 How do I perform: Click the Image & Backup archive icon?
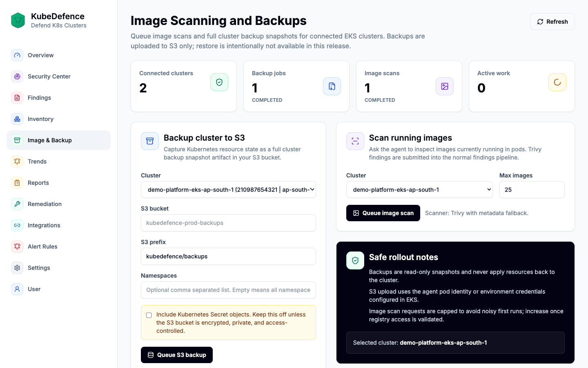[17, 140]
